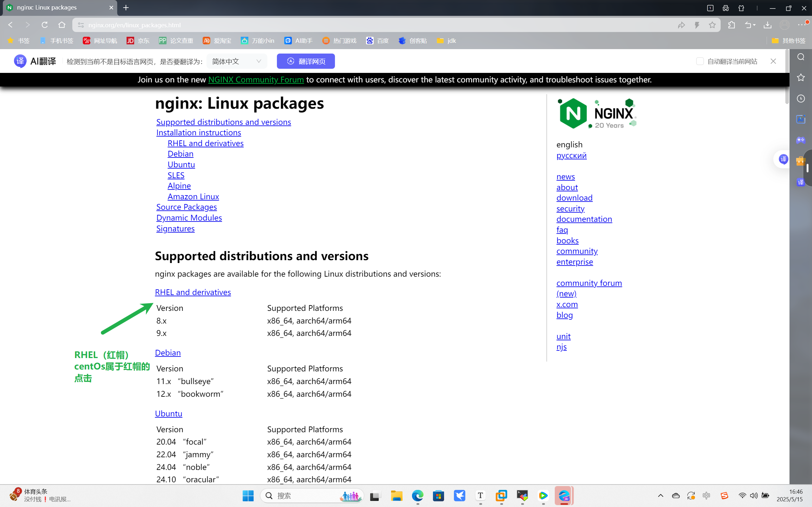Open the jdk folder on the bookmarks bar

pyautogui.click(x=447, y=41)
